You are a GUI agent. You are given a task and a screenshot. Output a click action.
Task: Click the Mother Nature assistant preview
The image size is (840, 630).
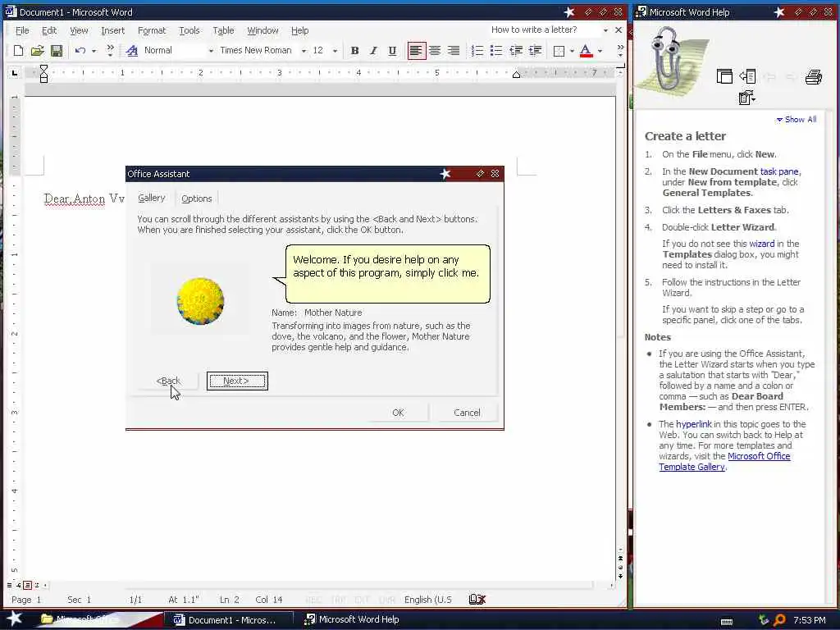pos(200,301)
